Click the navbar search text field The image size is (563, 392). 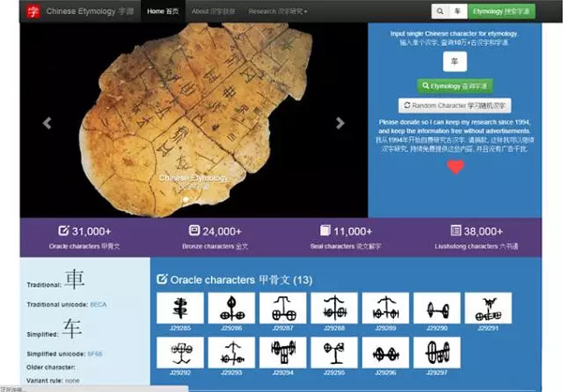458,11
